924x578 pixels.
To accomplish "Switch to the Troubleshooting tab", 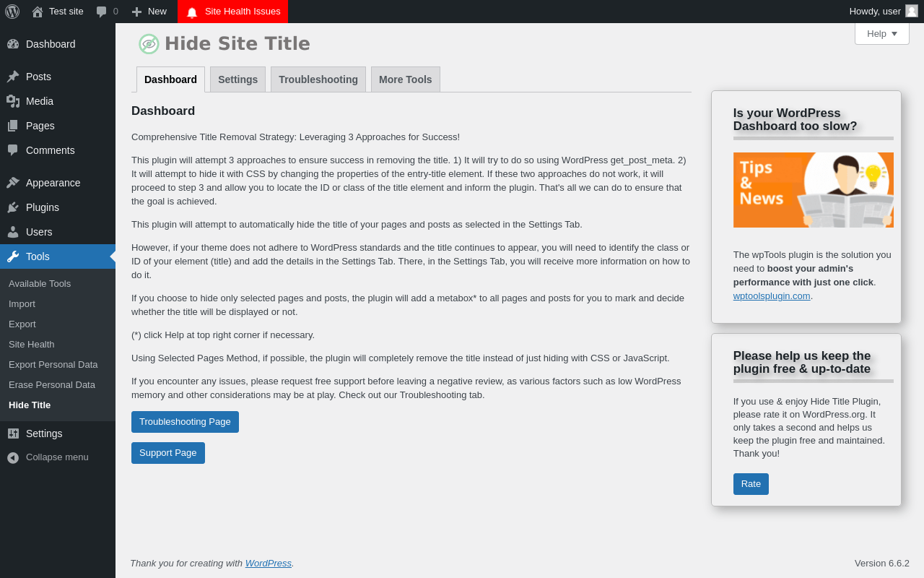I will pos(318,79).
